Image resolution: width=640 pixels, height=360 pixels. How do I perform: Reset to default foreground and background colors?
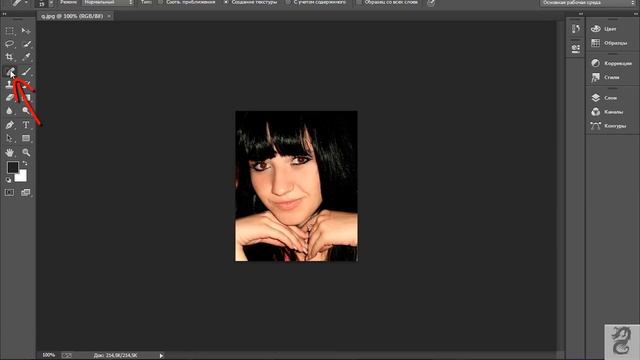[x=9, y=180]
